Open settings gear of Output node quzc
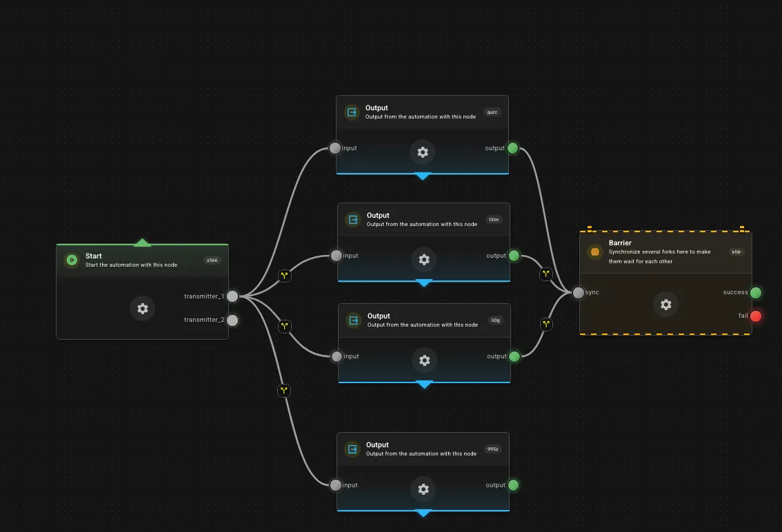782x532 pixels. tap(423, 152)
